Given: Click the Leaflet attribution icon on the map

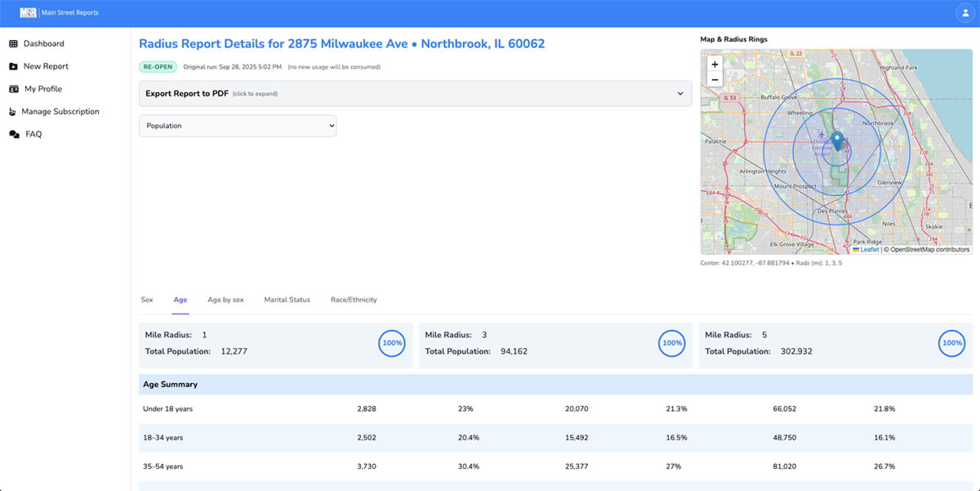Looking at the screenshot, I should 865,249.
